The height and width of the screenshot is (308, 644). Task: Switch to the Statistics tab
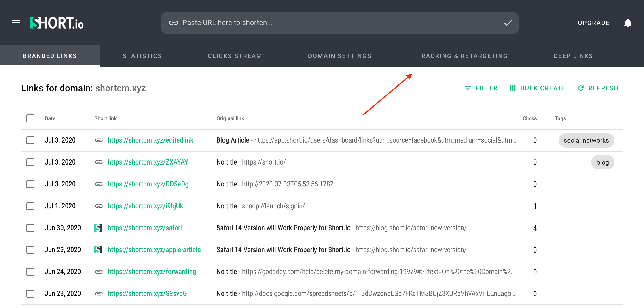(142, 56)
